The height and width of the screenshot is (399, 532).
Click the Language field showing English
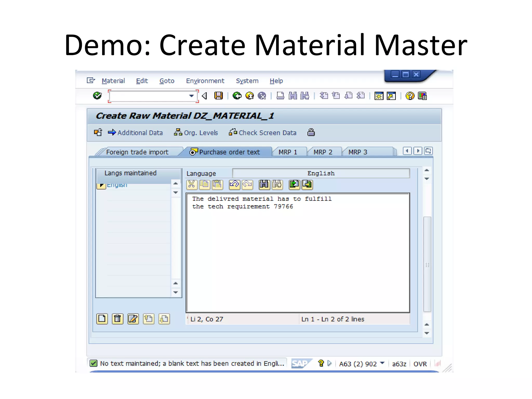coord(321,173)
